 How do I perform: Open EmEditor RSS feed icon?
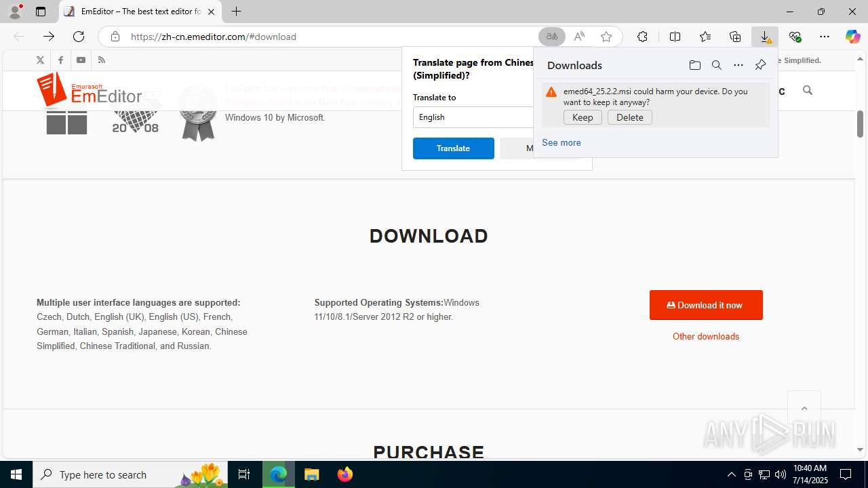pos(102,60)
